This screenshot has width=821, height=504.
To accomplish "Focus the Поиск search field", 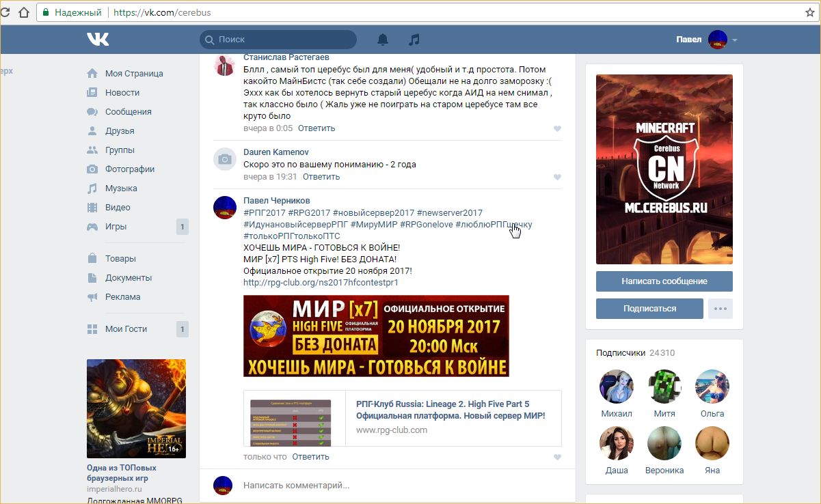I will click(278, 40).
